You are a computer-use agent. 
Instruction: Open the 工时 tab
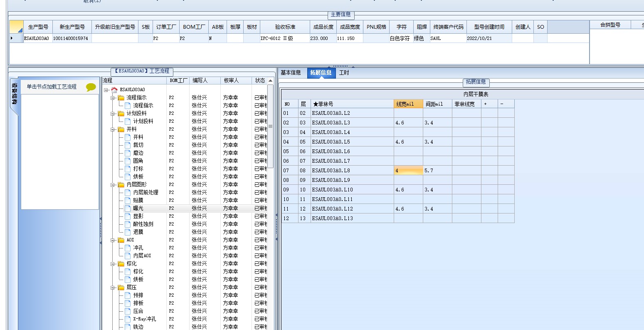pos(344,72)
